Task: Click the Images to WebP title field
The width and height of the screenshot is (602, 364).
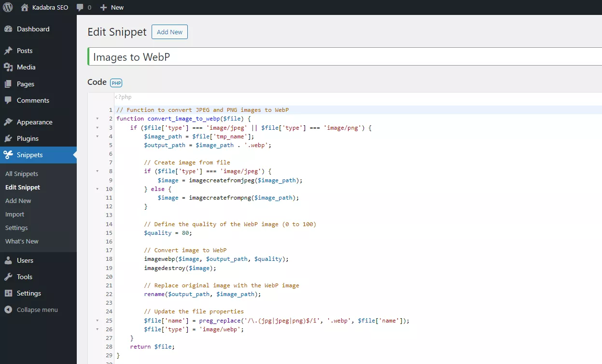Action: pyautogui.click(x=345, y=56)
